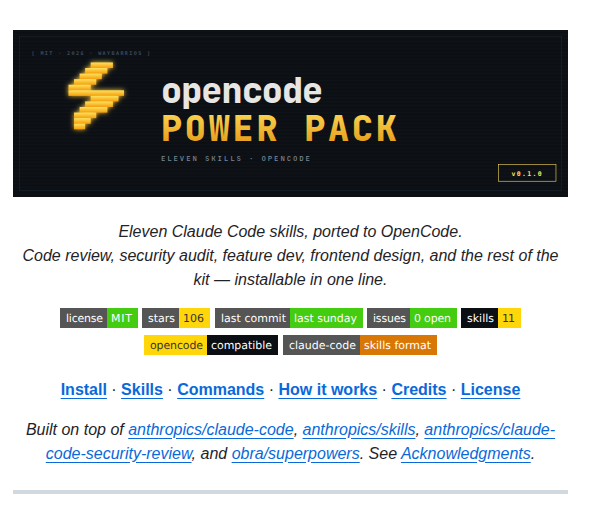The image size is (594, 515).
Task: Open the License navigation link
Action: [x=490, y=390]
